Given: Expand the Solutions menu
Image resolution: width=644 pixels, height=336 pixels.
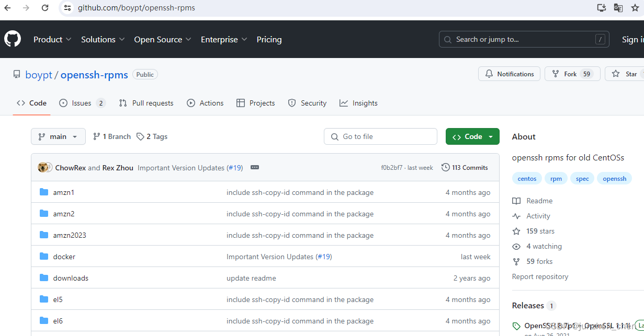Looking at the screenshot, I should click(x=103, y=39).
